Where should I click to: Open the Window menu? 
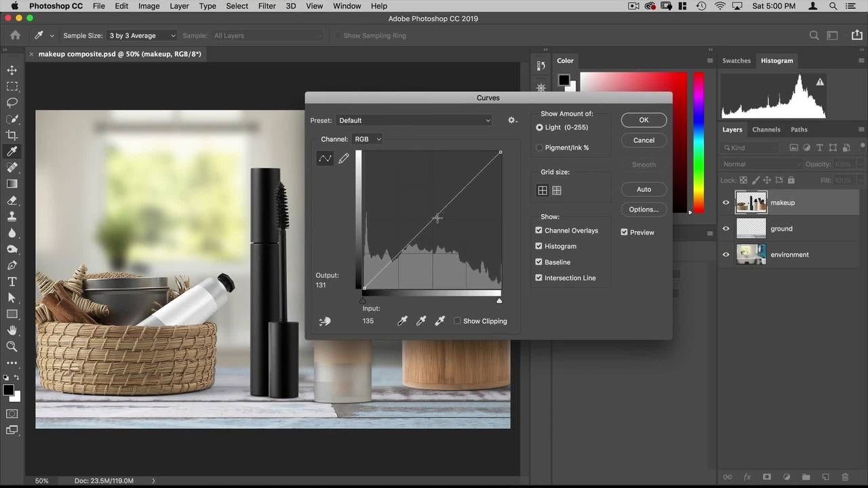(x=347, y=6)
